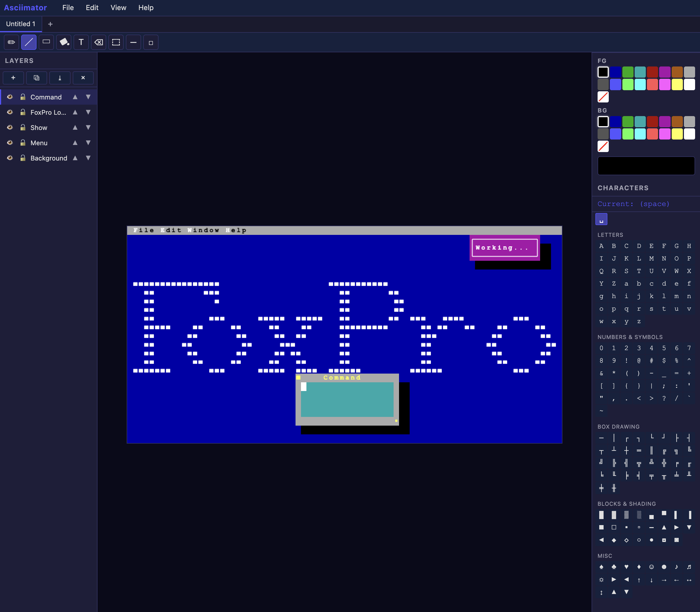Select the tilde character

click(601, 411)
